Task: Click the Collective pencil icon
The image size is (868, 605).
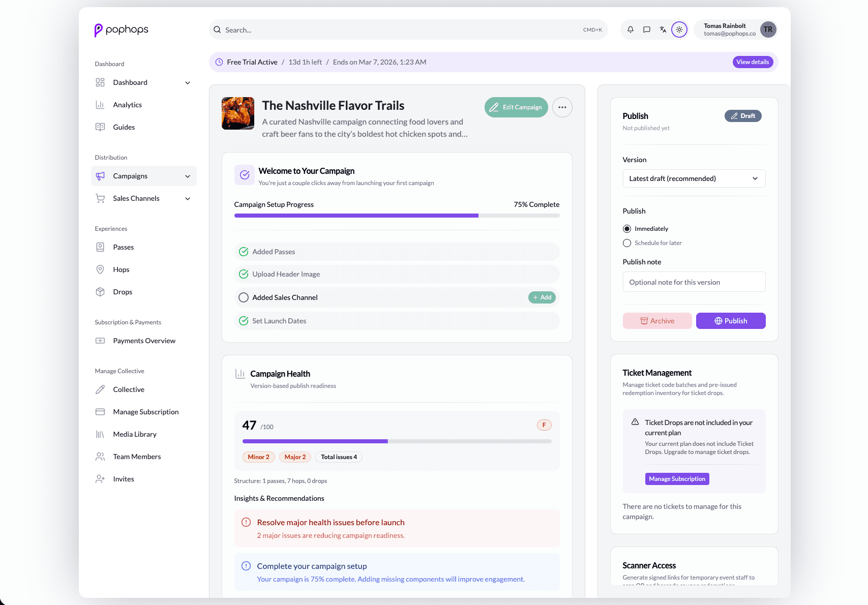Action: pos(100,389)
